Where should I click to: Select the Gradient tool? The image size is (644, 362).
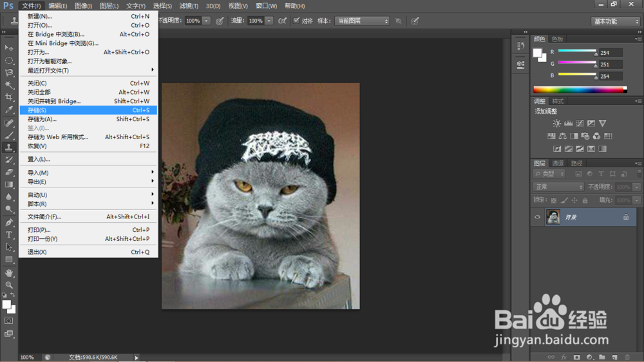click(8, 184)
